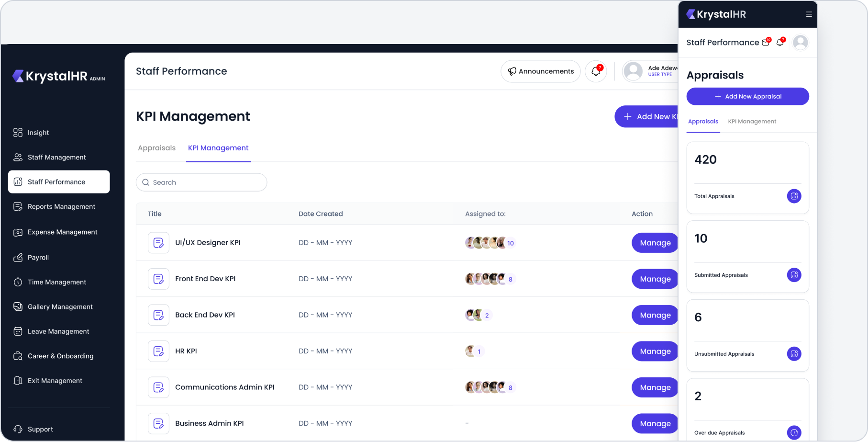Click the document icon beside HR KPI
The width and height of the screenshot is (868, 442).
pyautogui.click(x=158, y=351)
